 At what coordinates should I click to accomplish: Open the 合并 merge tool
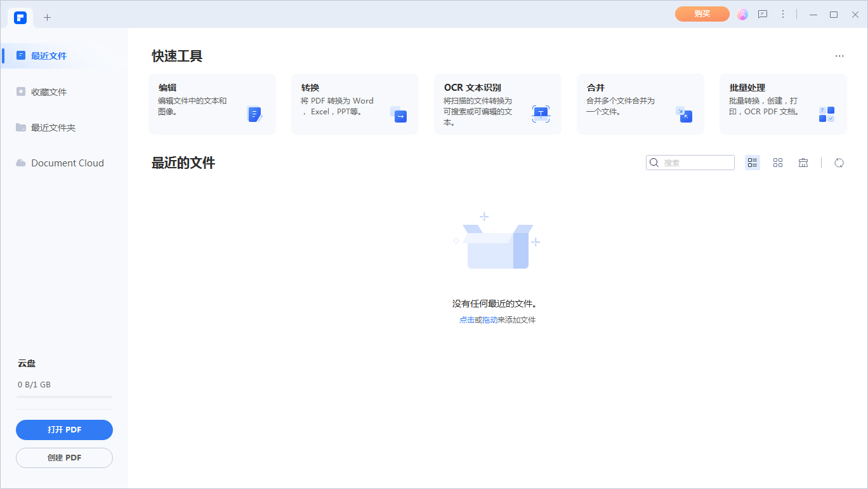[640, 104]
